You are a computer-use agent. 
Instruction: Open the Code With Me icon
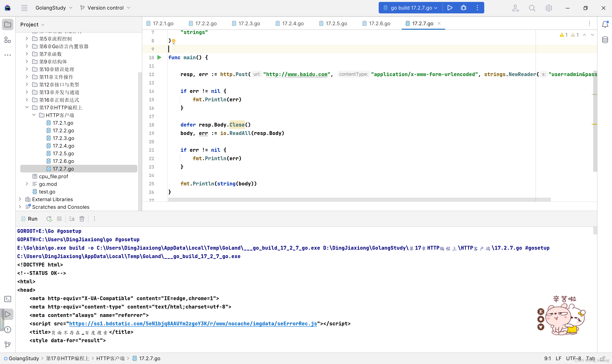(515, 8)
